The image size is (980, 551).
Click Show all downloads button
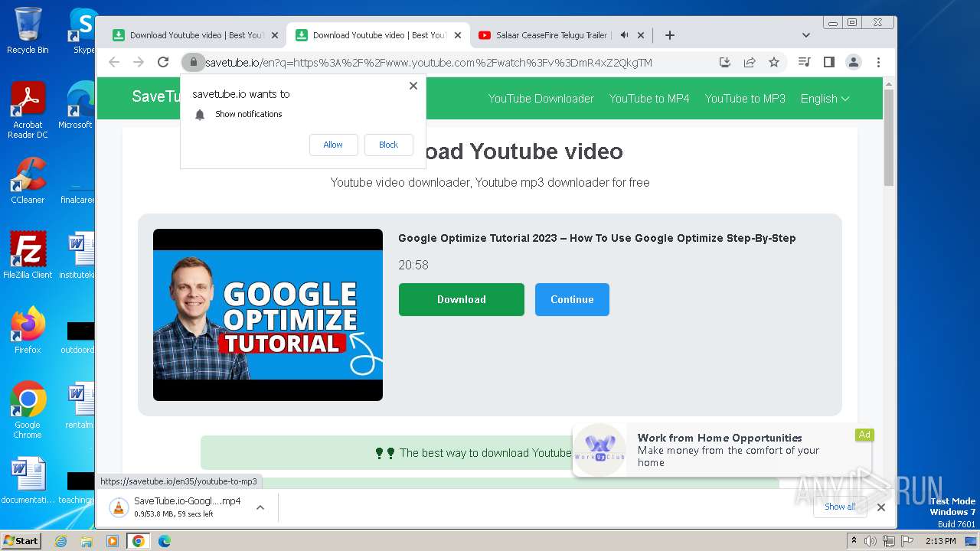pos(840,507)
